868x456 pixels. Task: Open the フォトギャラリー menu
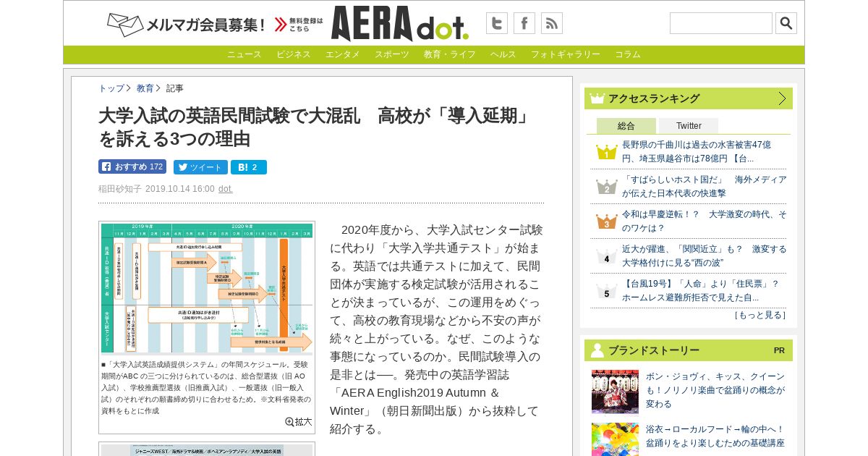pos(566,54)
